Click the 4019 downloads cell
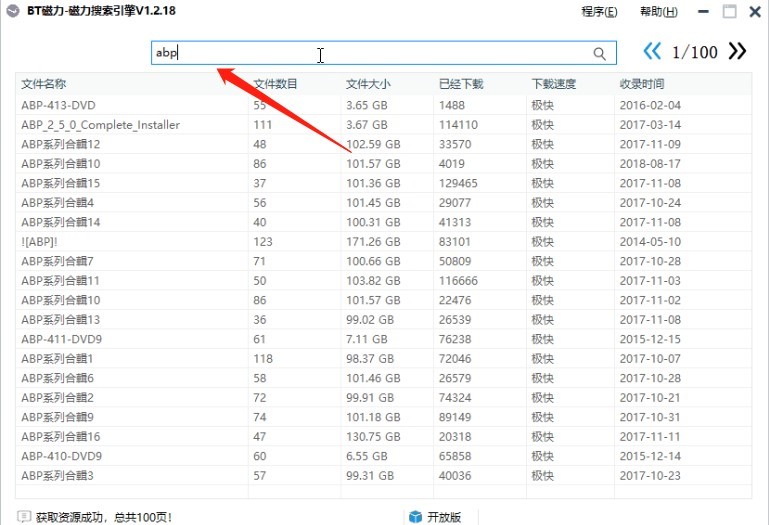 pyautogui.click(x=452, y=164)
